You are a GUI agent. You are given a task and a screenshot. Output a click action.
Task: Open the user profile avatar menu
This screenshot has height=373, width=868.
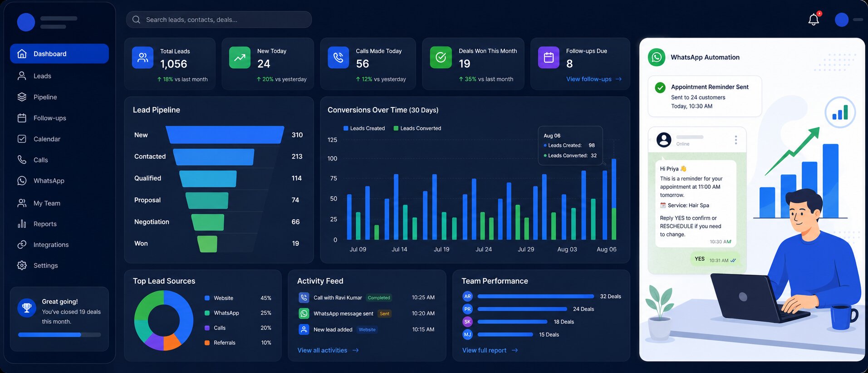[x=842, y=20]
